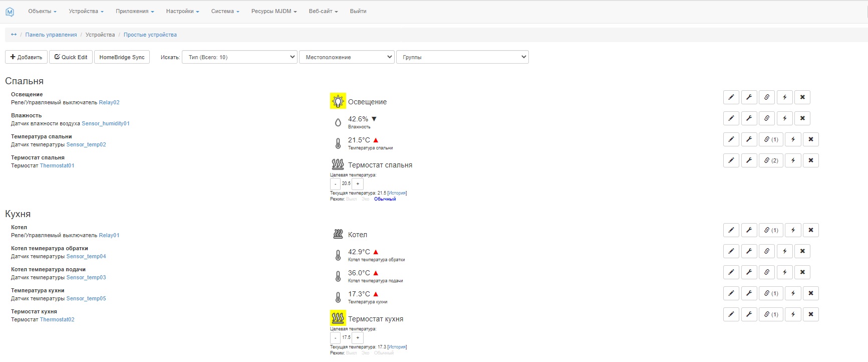Open the Тип (Всего: 10) dropdown
The image size is (868, 362).
tap(239, 57)
